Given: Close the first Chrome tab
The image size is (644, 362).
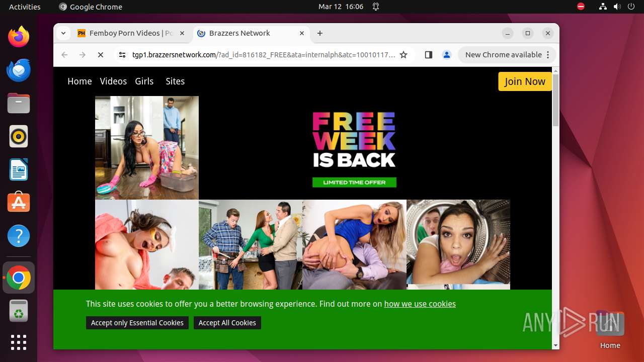Looking at the screenshot, I should pyautogui.click(x=182, y=33).
